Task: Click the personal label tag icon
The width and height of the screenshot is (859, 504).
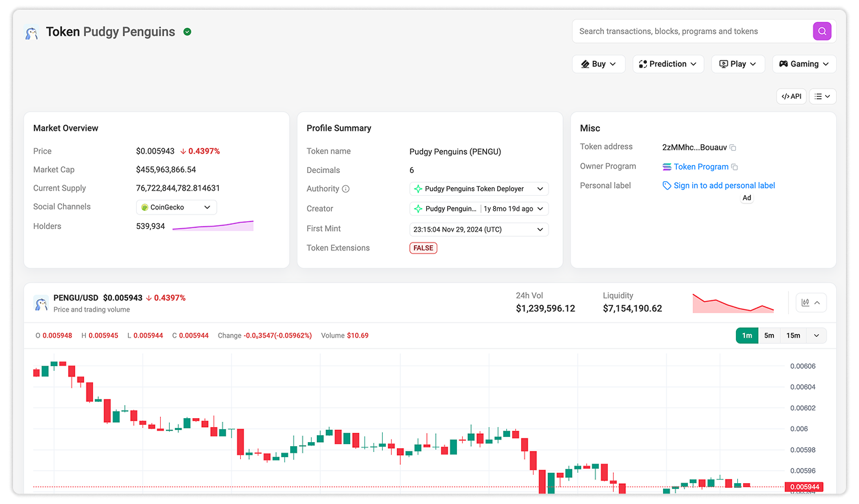Action: [x=666, y=186]
